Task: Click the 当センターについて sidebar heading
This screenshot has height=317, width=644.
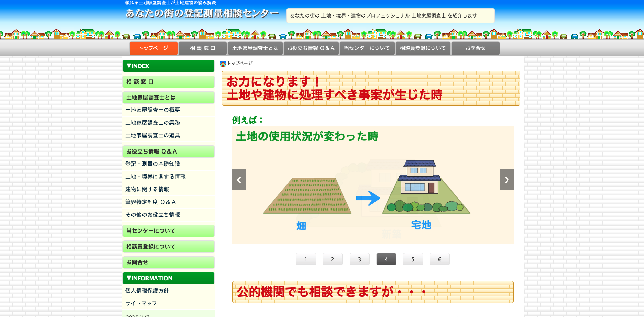Action: (x=151, y=231)
